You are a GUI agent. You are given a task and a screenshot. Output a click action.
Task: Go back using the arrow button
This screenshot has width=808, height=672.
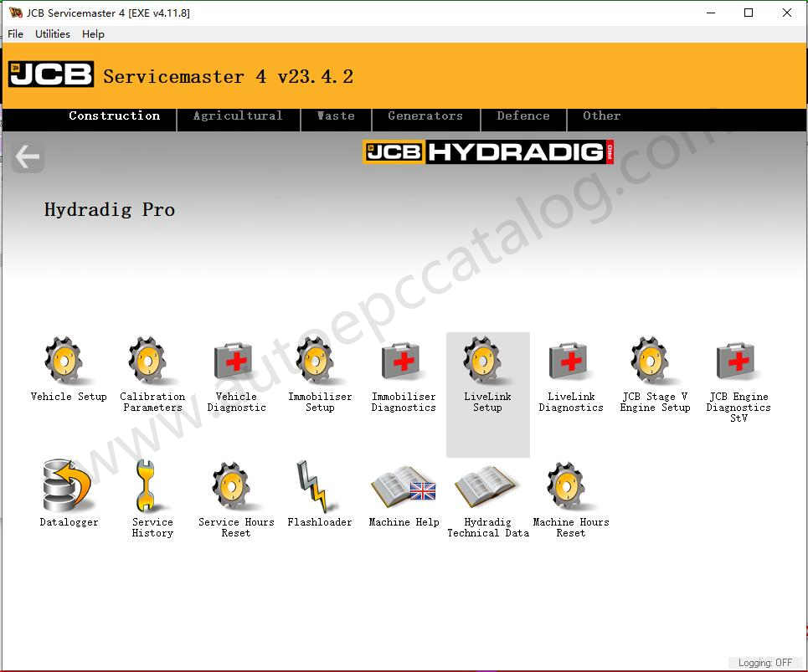(28, 156)
